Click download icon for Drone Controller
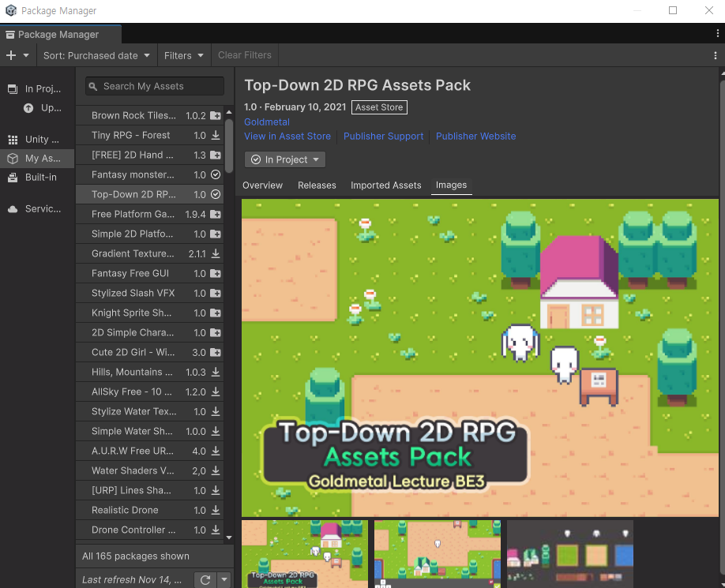Viewport: 725px width, 588px height. [216, 530]
